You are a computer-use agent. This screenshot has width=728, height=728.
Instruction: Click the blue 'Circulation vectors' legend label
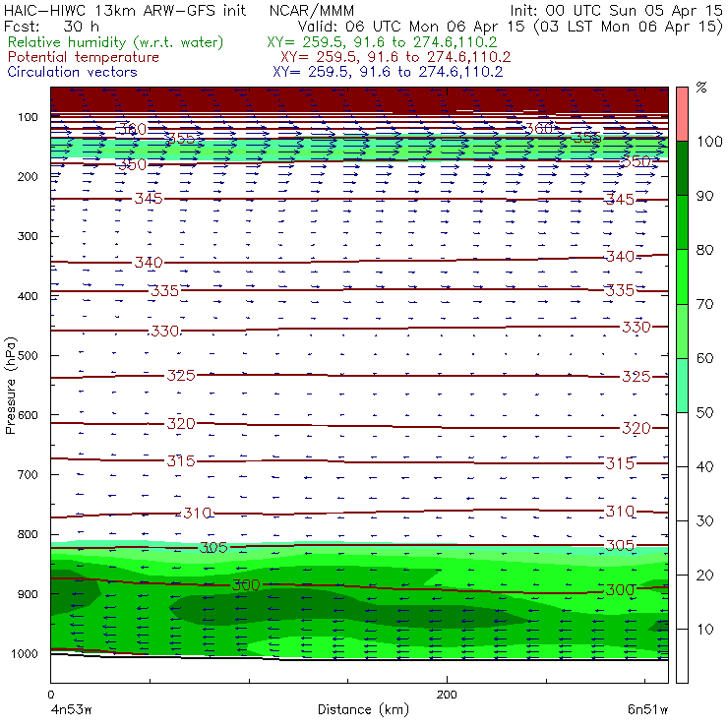[73, 72]
